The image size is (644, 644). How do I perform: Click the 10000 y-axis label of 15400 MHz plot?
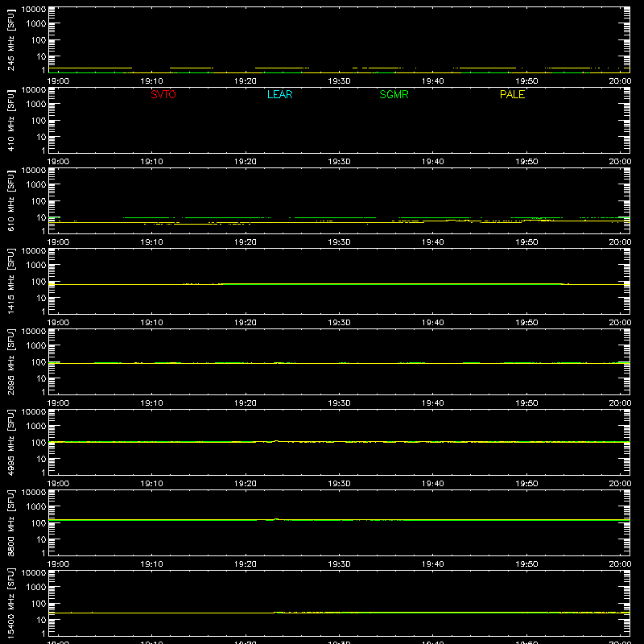(33, 573)
